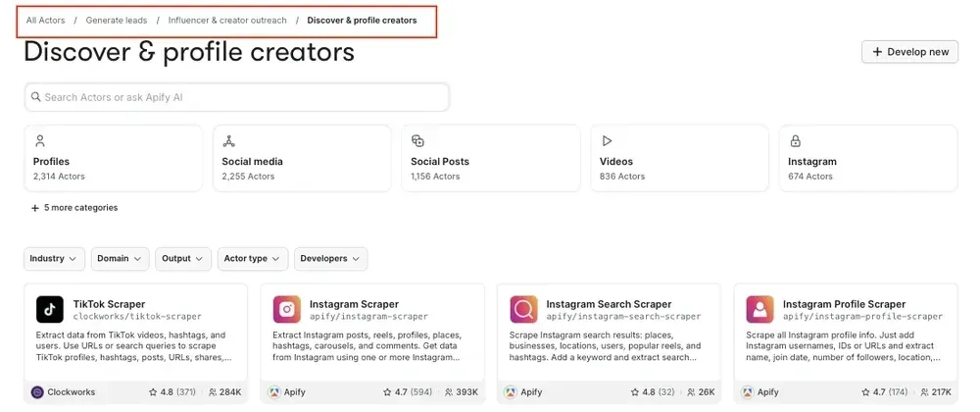Click users icon beside 284K on TikTok card
Screen dimensions: 980x412
tap(213, 392)
